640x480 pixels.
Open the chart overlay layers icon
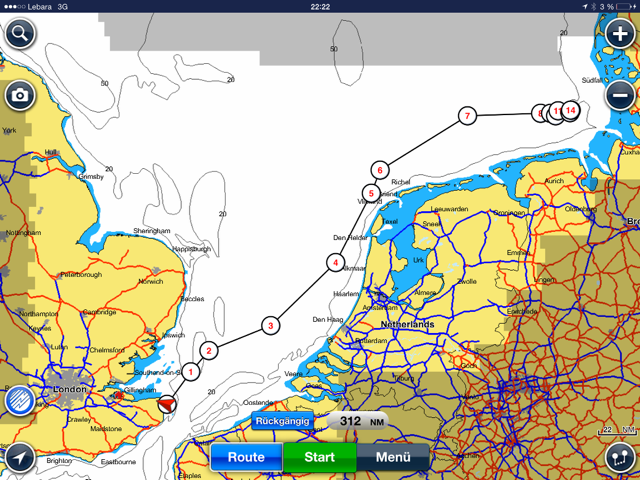20,401
